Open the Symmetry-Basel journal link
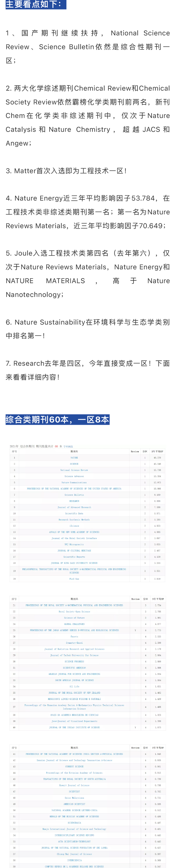Image resolution: width=176 pixels, height=868 pixels. pyautogui.click(x=74, y=643)
